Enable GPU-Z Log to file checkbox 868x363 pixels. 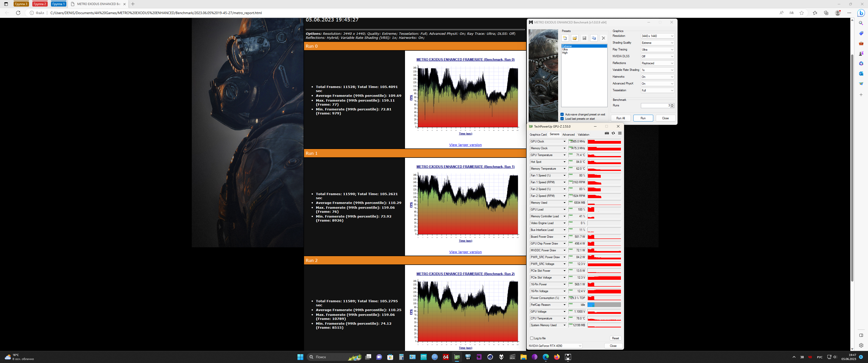click(532, 338)
